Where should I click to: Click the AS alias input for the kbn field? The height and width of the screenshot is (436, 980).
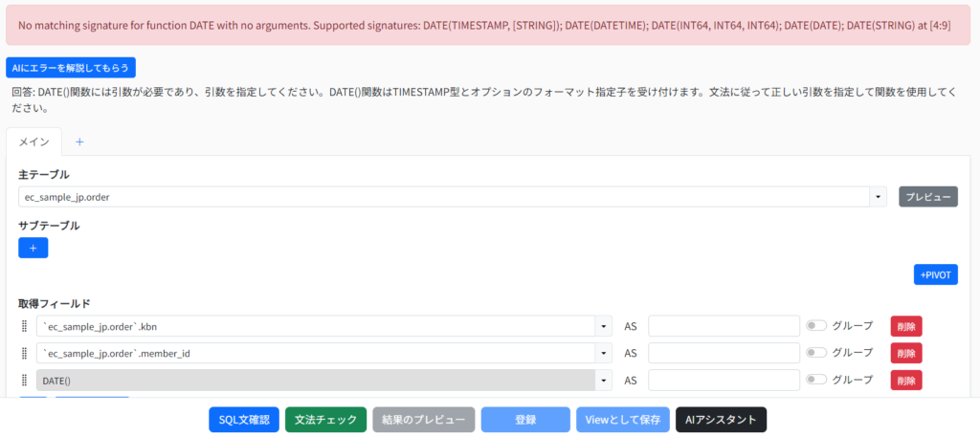(724, 326)
